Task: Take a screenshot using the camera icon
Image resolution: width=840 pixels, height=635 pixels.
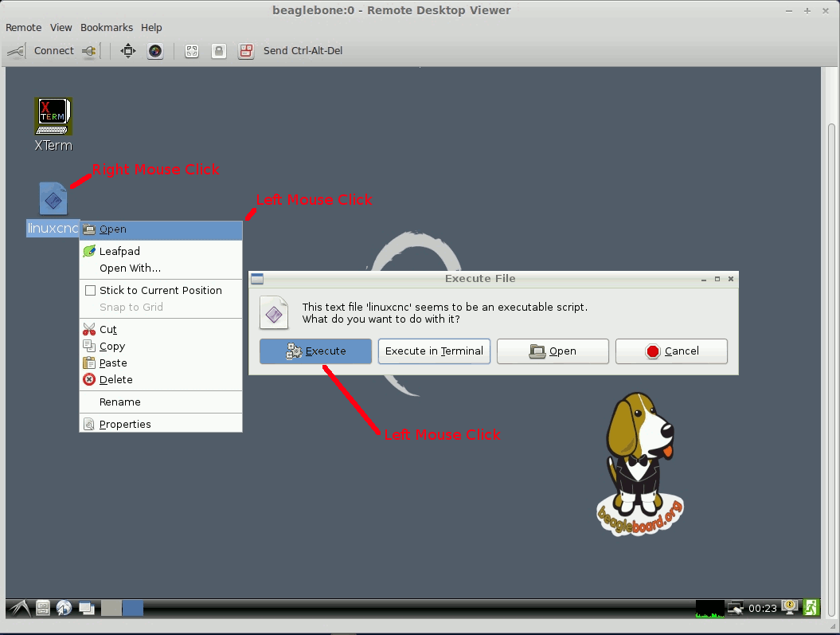Action: point(155,51)
